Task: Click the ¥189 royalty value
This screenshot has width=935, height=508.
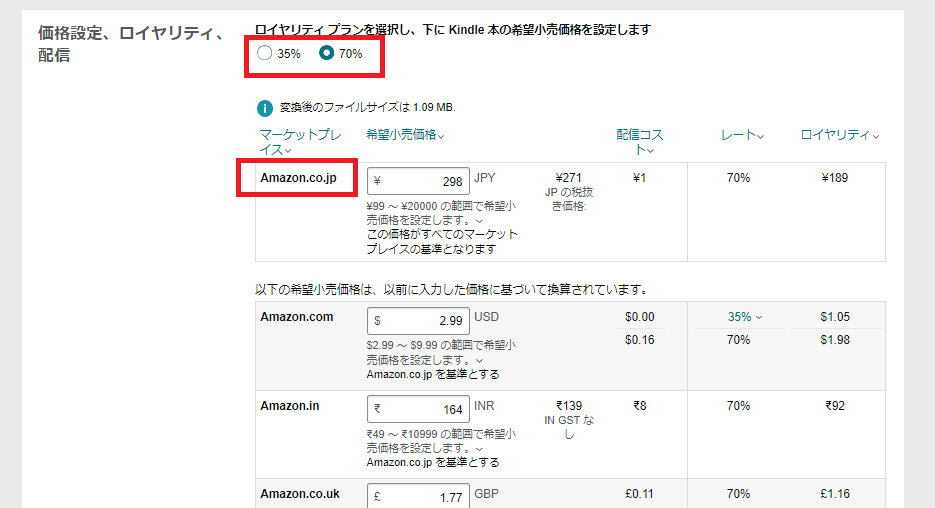Action: 834,178
